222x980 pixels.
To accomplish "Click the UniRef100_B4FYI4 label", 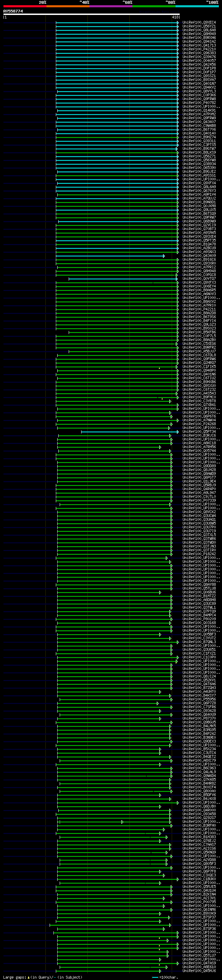I will pos(199,320).
